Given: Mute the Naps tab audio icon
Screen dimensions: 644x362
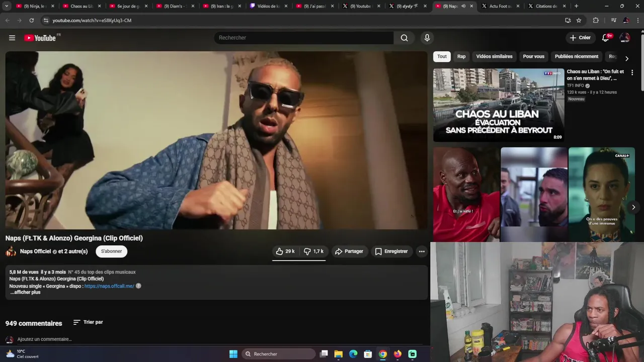Looking at the screenshot, I should 463,6.
